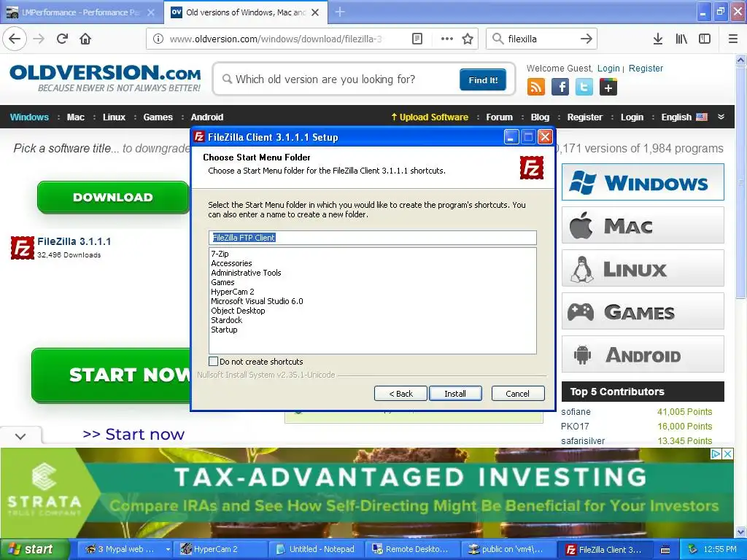Viewport: 747px width, 560px height.
Task: Submit search with the arrow button
Action: click(x=587, y=39)
